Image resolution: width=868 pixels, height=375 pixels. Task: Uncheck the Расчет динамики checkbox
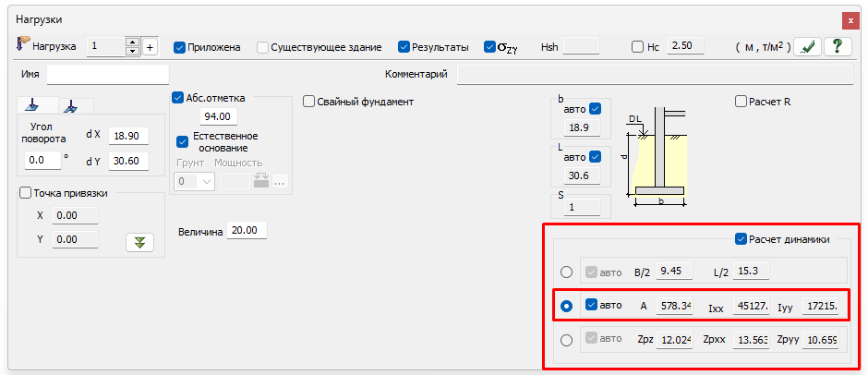click(741, 239)
